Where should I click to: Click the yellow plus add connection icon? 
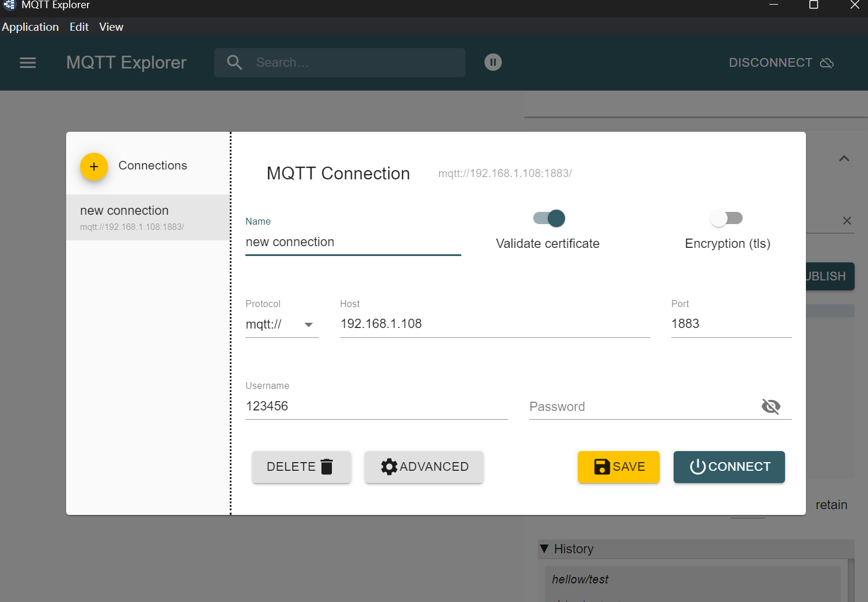point(94,167)
